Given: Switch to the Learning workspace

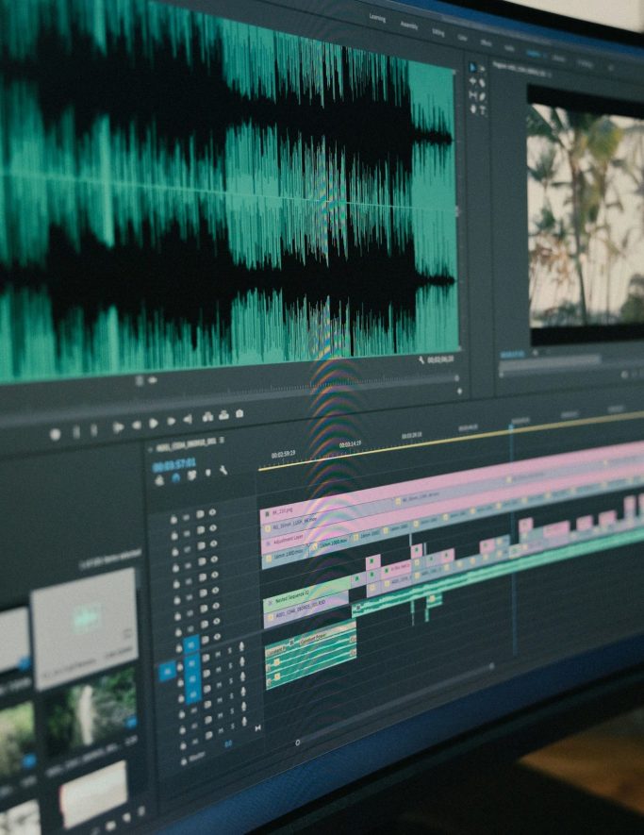Looking at the screenshot, I should click(377, 18).
